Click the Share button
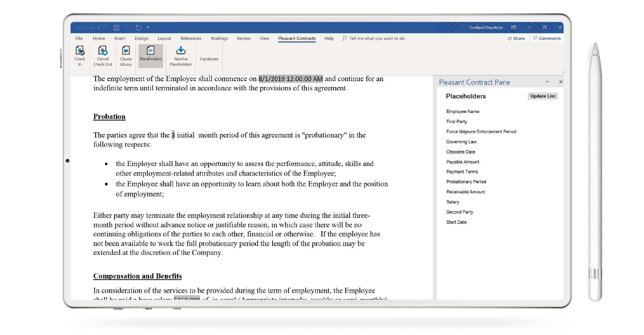Screen dimensions: 644x335 516,38
